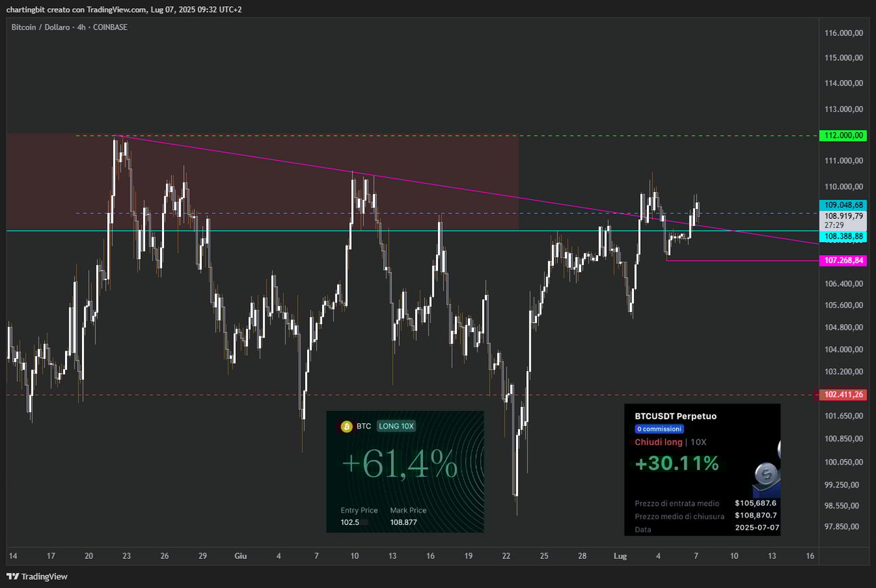The height and width of the screenshot is (588, 876).
Task: Click the 106.400,00 price axis value
Action: (x=843, y=283)
